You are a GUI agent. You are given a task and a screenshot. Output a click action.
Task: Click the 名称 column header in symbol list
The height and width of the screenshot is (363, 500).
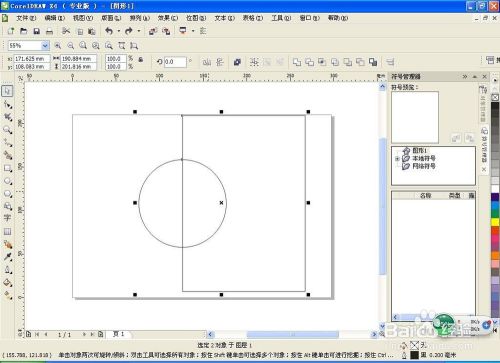tap(425, 196)
